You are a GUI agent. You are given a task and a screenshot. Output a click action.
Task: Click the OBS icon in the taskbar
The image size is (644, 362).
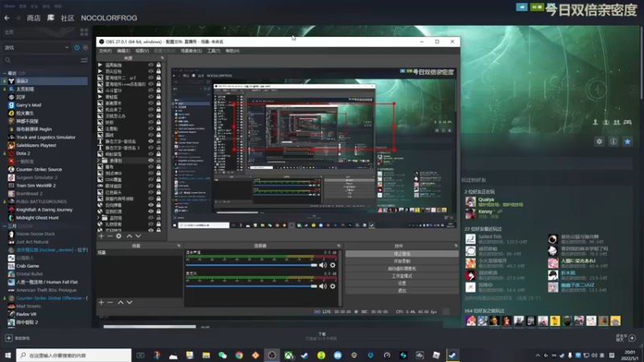[272, 356]
